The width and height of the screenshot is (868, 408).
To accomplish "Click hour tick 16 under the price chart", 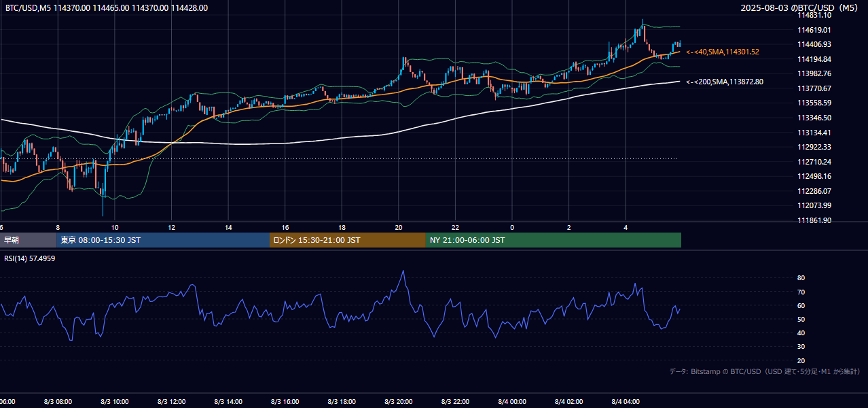I will [x=285, y=228].
